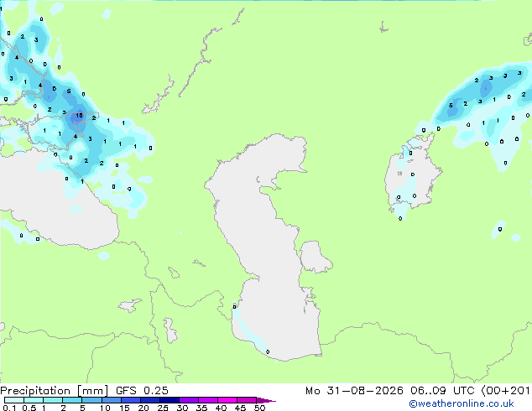Pick the 25 mm dark navy legend swatch

tap(170, 400)
